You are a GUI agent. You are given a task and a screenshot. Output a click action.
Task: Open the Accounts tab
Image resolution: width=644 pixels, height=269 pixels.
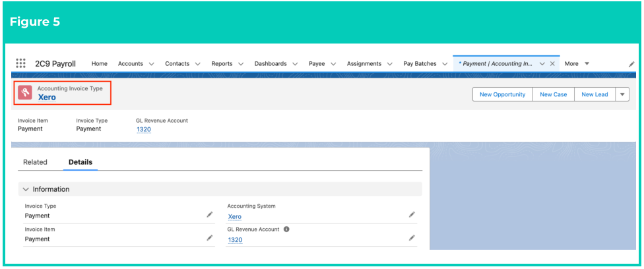coord(131,64)
